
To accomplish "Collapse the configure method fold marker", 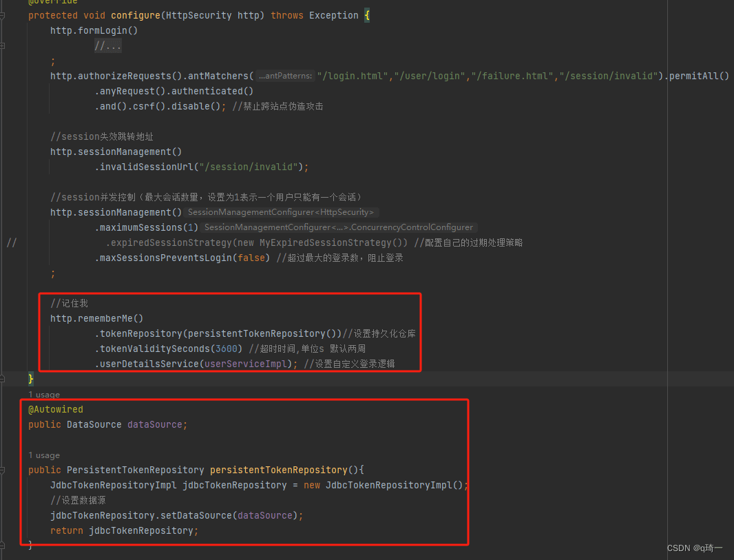I will pyautogui.click(x=2, y=15).
